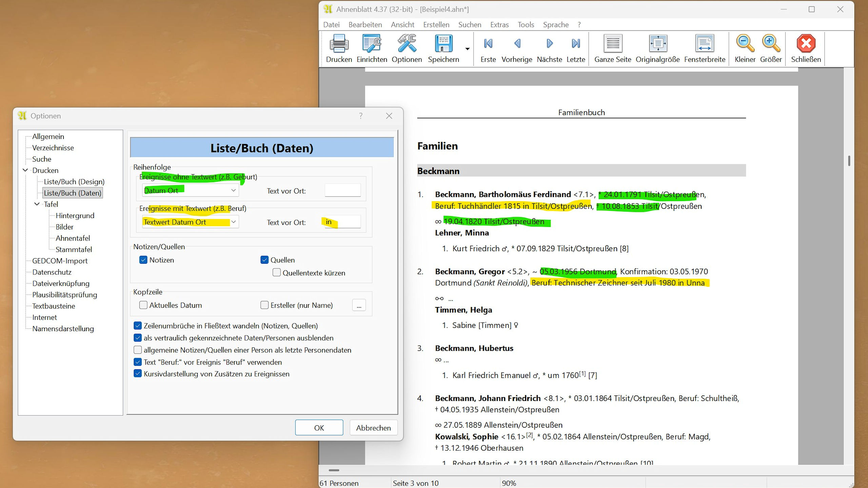Viewport: 868px width, 488px height.
Task: Go to Nächste page arrow
Action: [x=549, y=44]
